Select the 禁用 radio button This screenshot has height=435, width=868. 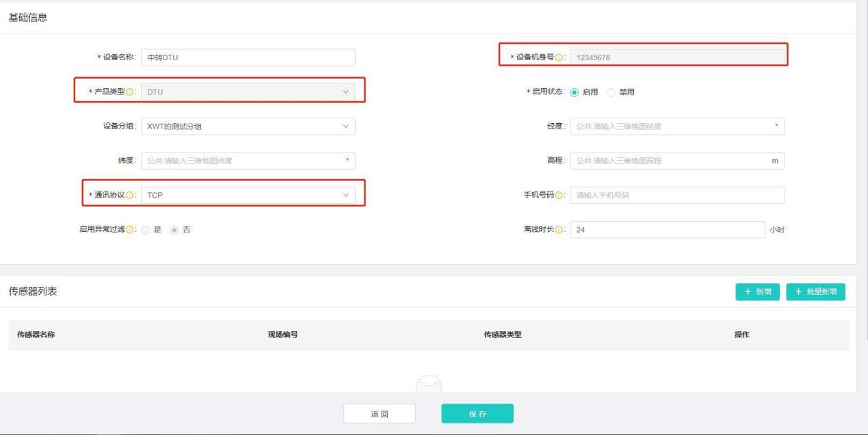coord(612,92)
